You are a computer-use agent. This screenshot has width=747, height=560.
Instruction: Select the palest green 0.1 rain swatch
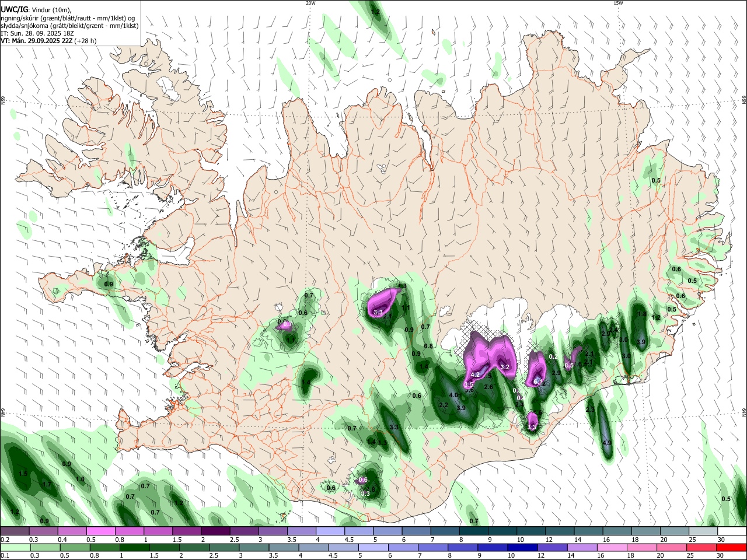click(15, 547)
